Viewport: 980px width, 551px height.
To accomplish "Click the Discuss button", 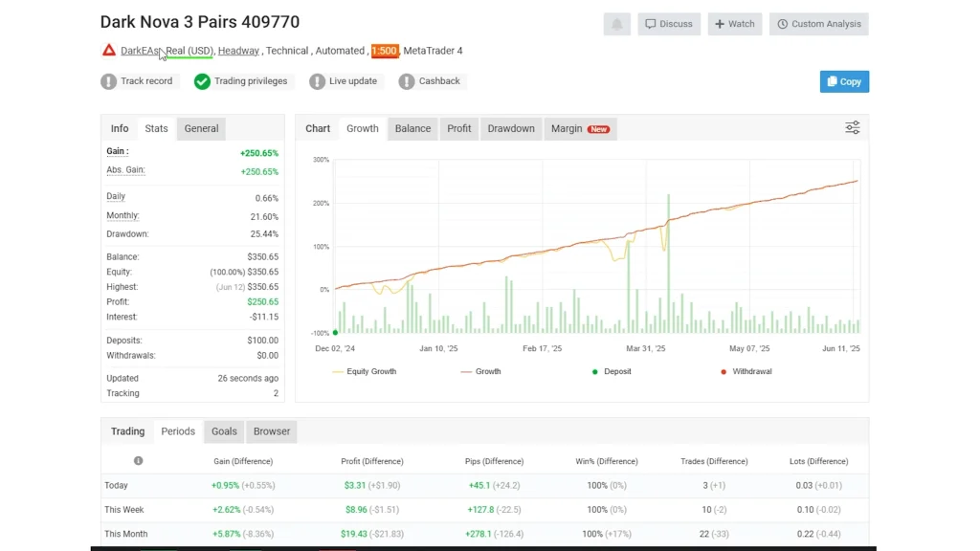I will (x=669, y=24).
